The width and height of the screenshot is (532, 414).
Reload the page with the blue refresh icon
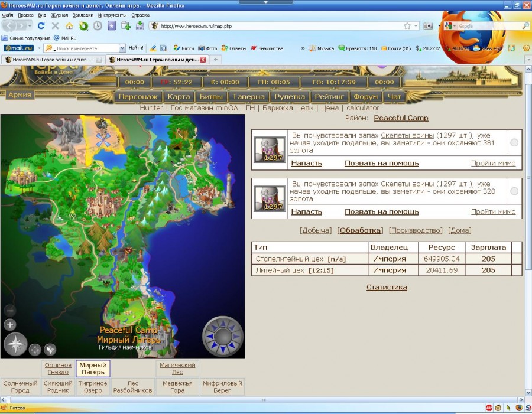click(41, 26)
